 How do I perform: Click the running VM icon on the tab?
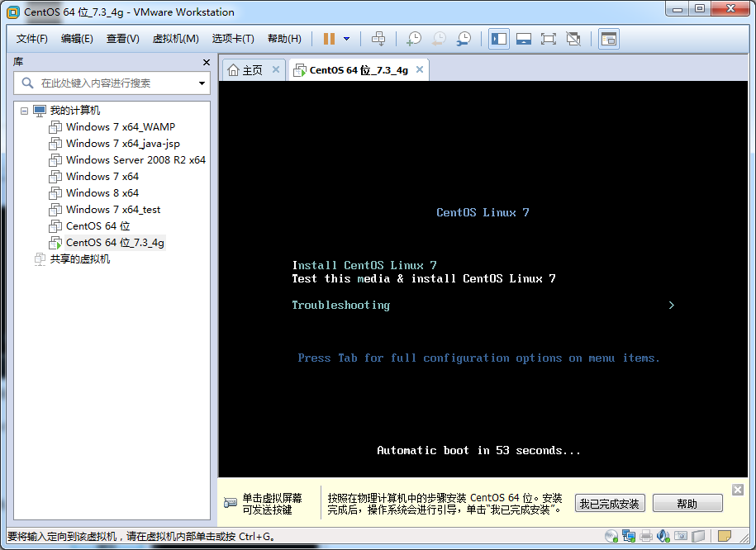pos(300,70)
